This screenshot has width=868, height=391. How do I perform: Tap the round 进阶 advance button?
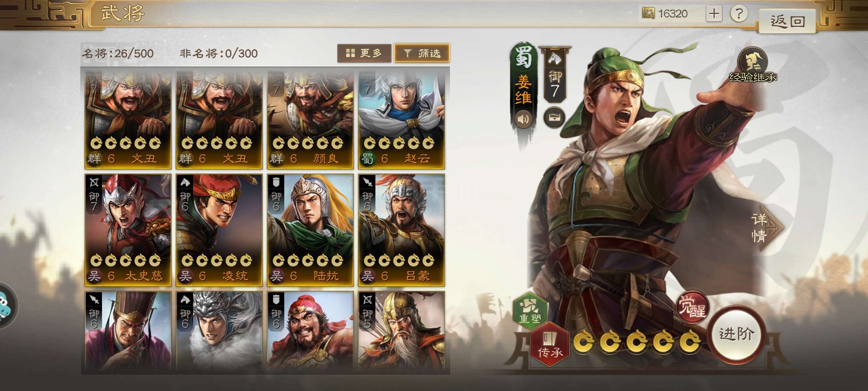736,334
